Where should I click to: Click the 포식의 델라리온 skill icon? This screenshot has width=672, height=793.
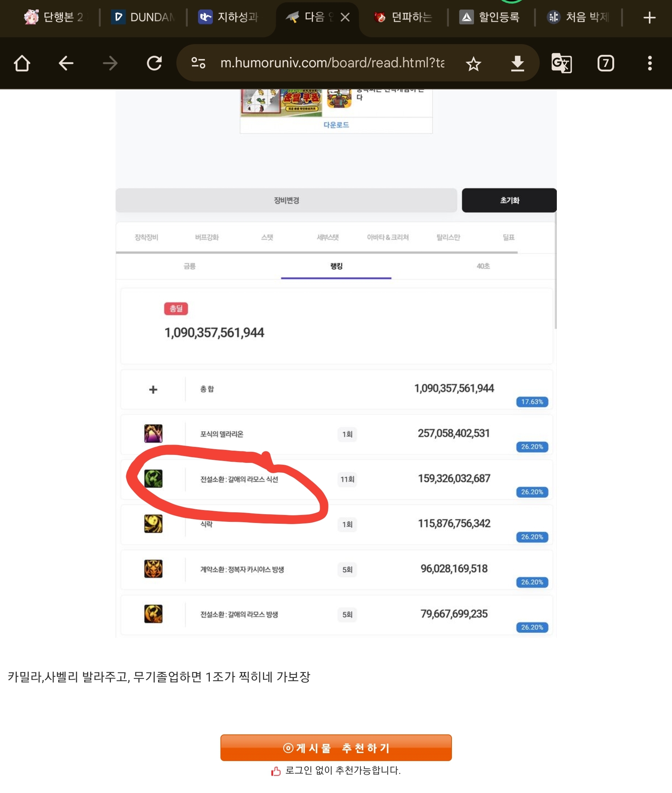click(153, 434)
